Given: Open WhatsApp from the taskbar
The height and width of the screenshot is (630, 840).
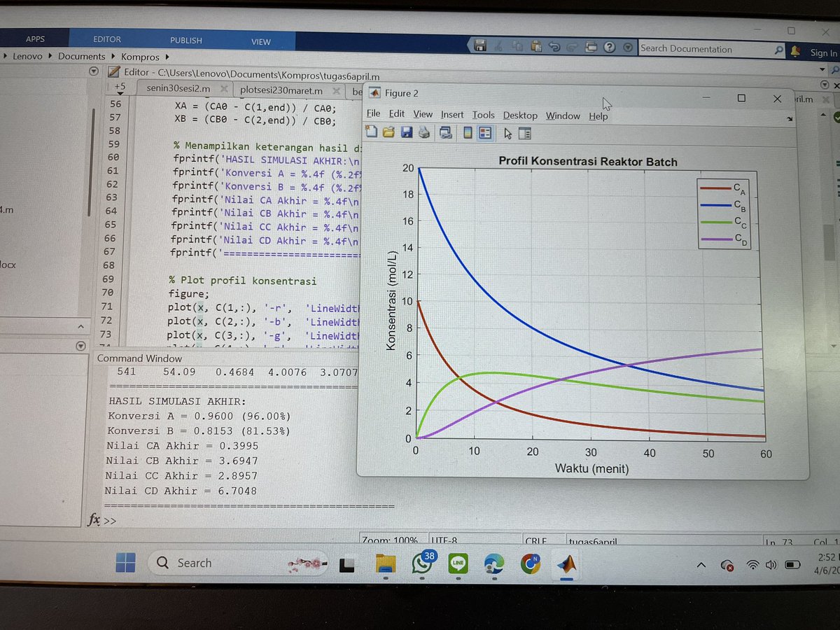Looking at the screenshot, I should 422,563.
